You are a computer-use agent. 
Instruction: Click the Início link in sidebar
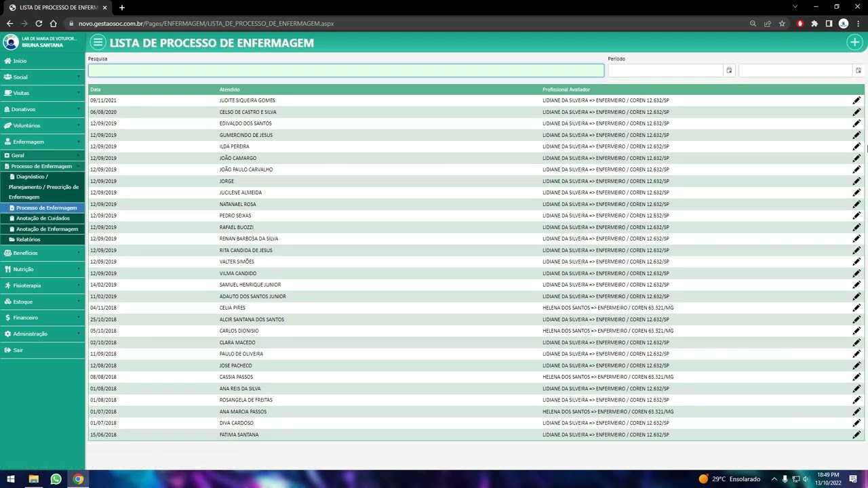coord(20,61)
